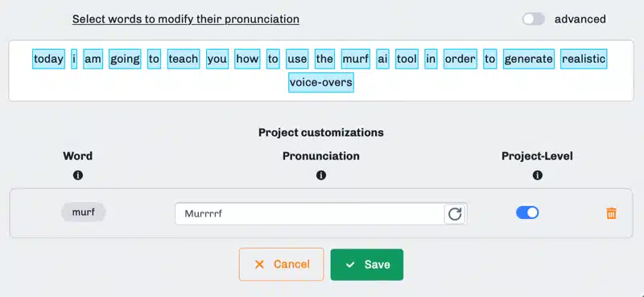
Task: Cancel the pronunciation changes
Action: pos(281,264)
